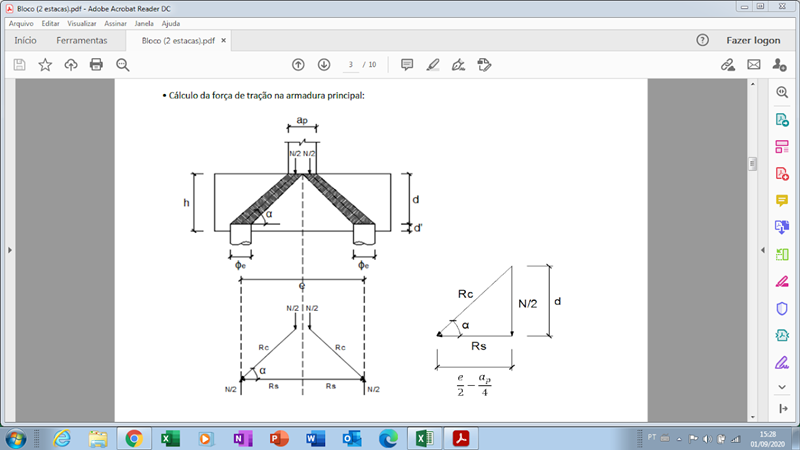Open Google Chrome from the taskbar

point(134,439)
